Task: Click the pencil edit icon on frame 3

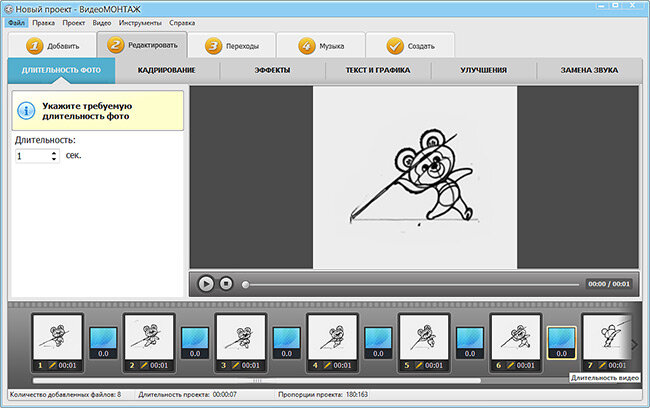Action: coord(235,365)
